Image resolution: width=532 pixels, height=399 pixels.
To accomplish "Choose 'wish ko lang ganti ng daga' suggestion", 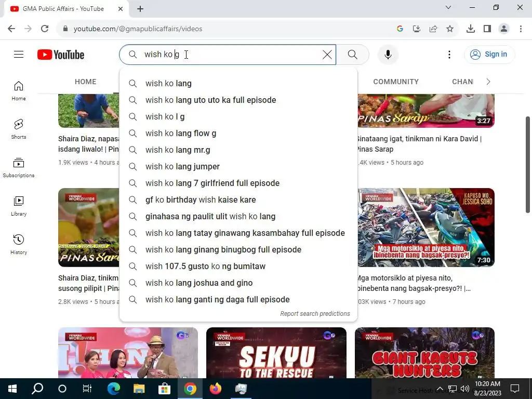I will point(238,300).
